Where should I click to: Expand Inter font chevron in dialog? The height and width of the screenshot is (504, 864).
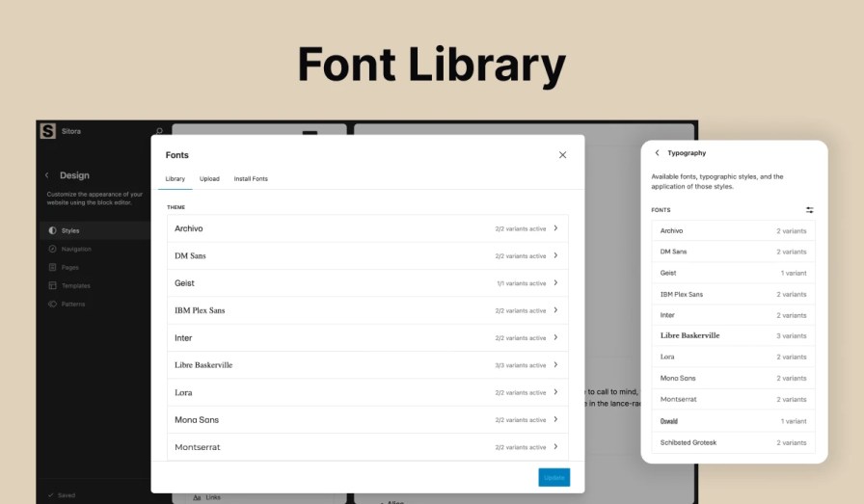[555, 337]
